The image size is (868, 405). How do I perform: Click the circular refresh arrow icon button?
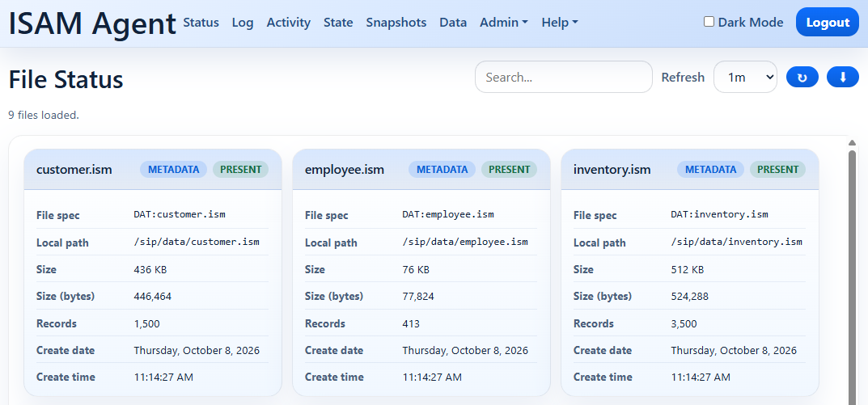(x=802, y=77)
